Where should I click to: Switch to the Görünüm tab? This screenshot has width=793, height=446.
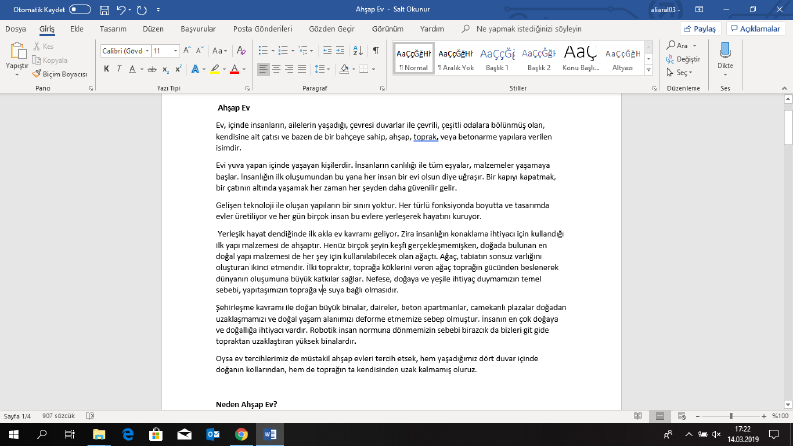[x=387, y=29]
